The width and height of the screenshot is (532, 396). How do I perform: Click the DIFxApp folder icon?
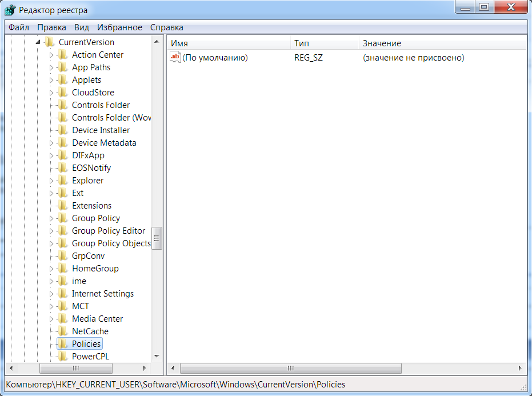click(x=63, y=155)
